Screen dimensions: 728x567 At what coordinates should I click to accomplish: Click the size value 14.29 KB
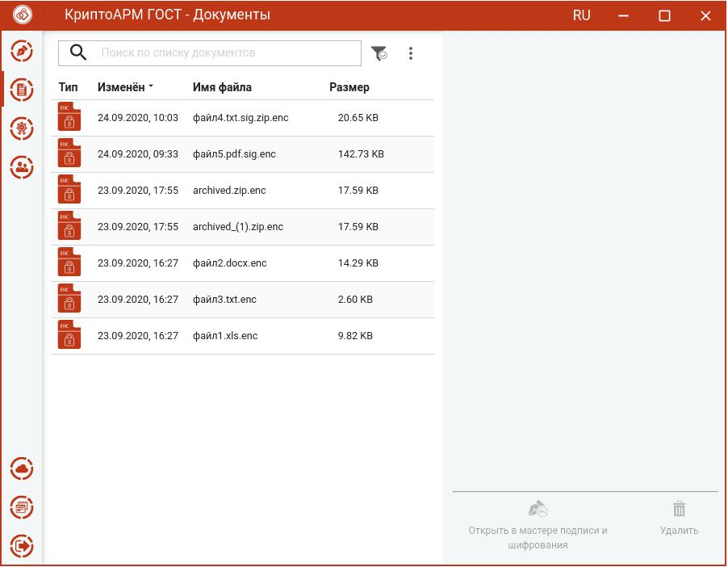358,263
